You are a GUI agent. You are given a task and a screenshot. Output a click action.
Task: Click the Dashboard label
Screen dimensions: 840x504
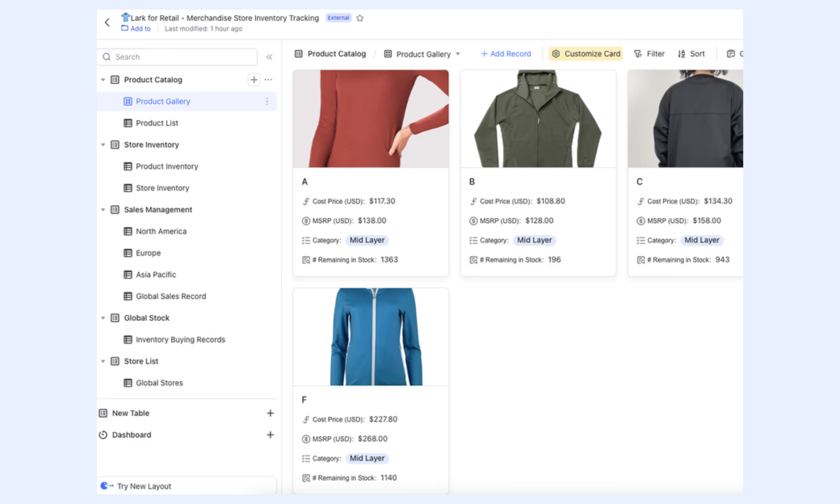131,435
